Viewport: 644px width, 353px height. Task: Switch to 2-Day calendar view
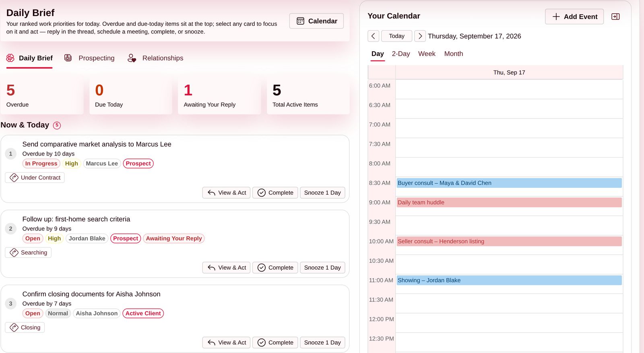pos(401,54)
